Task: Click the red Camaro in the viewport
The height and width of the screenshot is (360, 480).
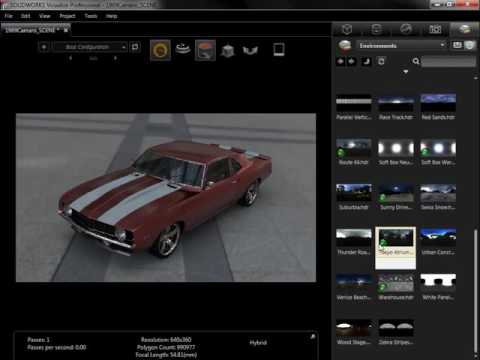Action: pos(166,198)
